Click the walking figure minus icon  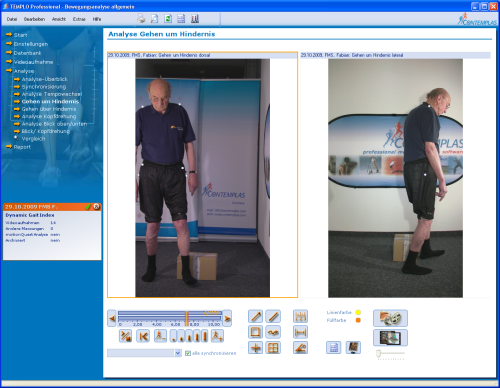[x=160, y=336]
